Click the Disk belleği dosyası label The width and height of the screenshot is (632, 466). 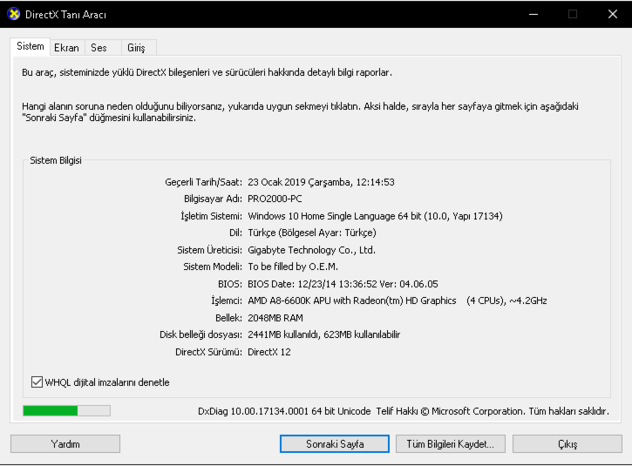[201, 335]
